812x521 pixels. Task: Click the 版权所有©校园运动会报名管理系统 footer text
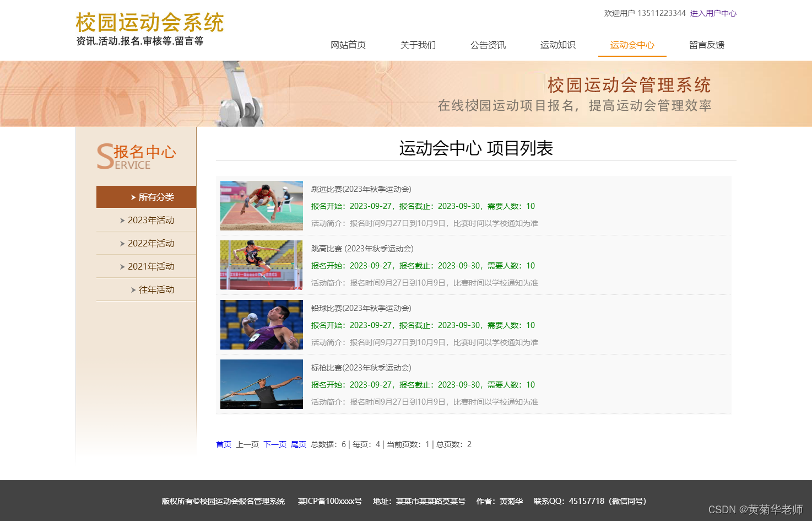tap(223, 501)
